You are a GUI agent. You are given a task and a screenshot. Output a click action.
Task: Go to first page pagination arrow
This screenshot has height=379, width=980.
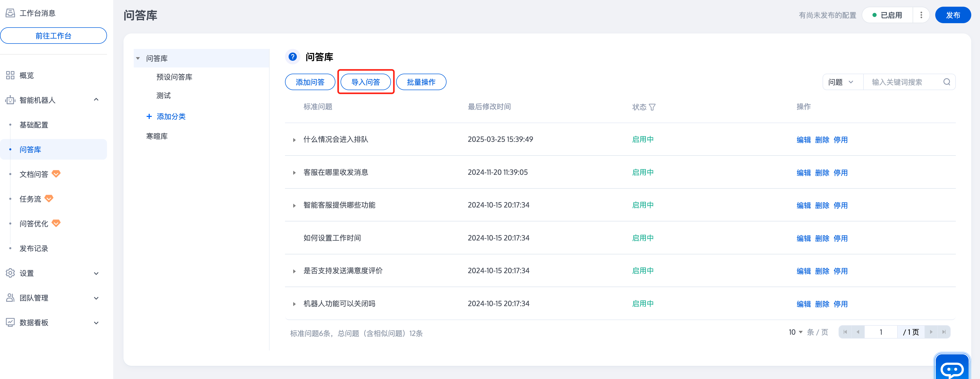pyautogui.click(x=845, y=332)
